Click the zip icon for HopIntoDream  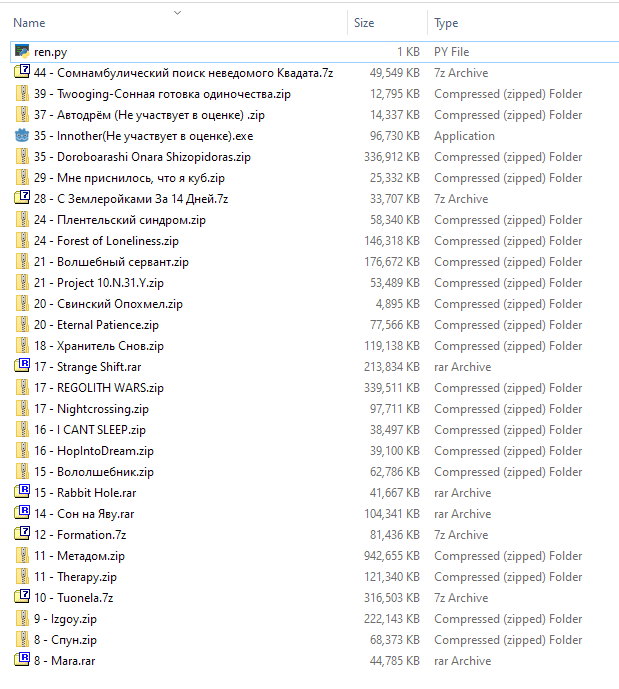22,451
